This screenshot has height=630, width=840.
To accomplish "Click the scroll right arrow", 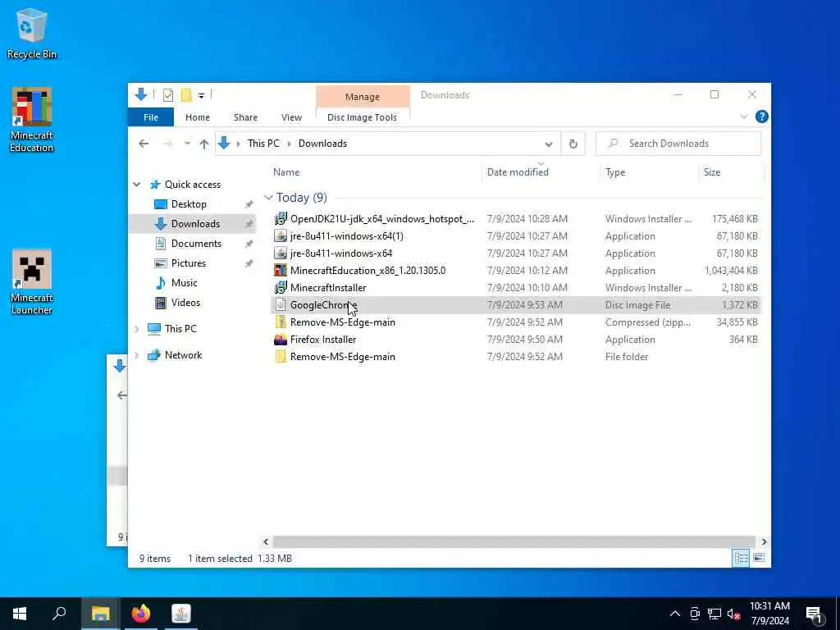I will (x=764, y=541).
